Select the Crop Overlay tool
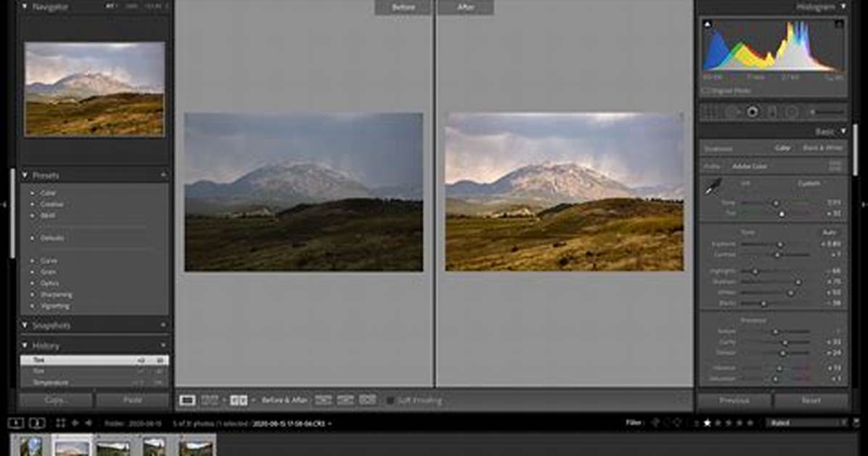Viewport: 868px width, 456px height. coord(711,113)
